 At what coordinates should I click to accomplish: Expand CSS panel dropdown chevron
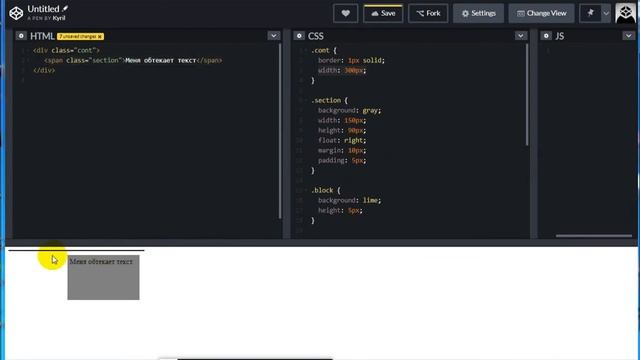click(x=520, y=36)
